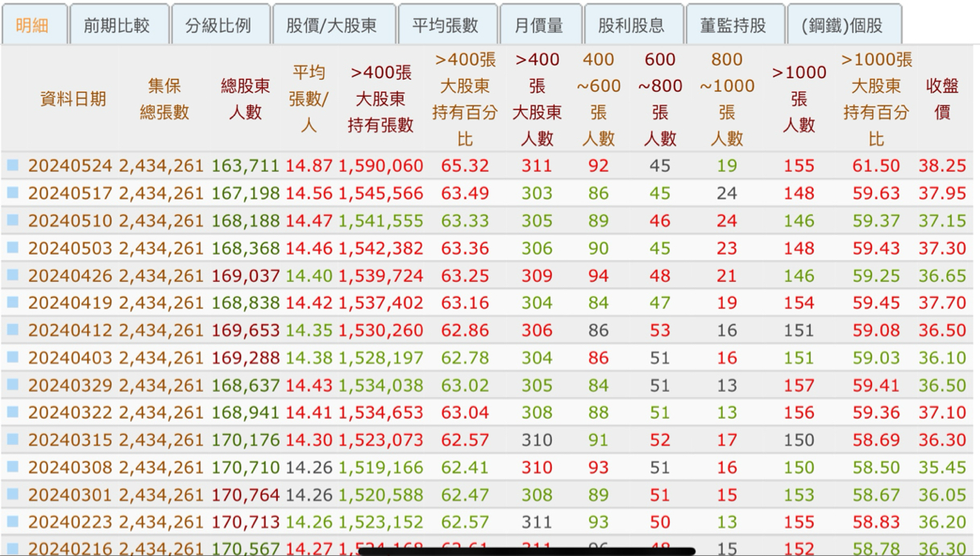Click the blue square icon beside 20240524

(x=13, y=165)
